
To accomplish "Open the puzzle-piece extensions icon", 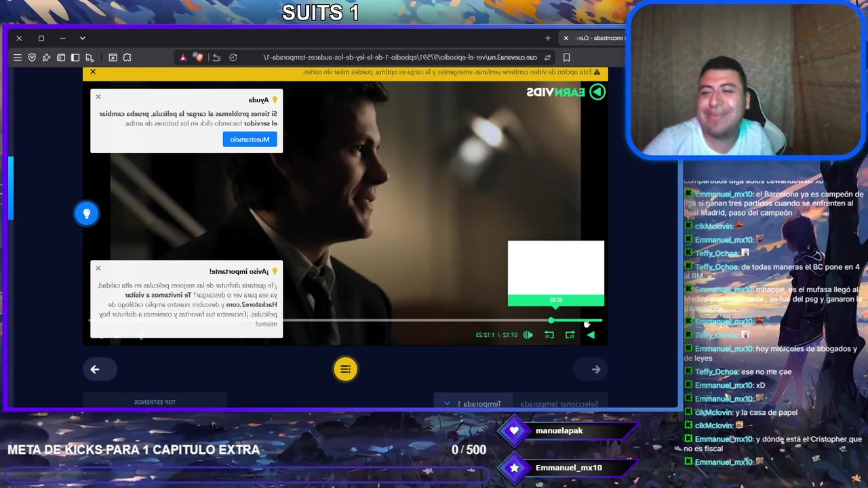I will (x=127, y=58).
